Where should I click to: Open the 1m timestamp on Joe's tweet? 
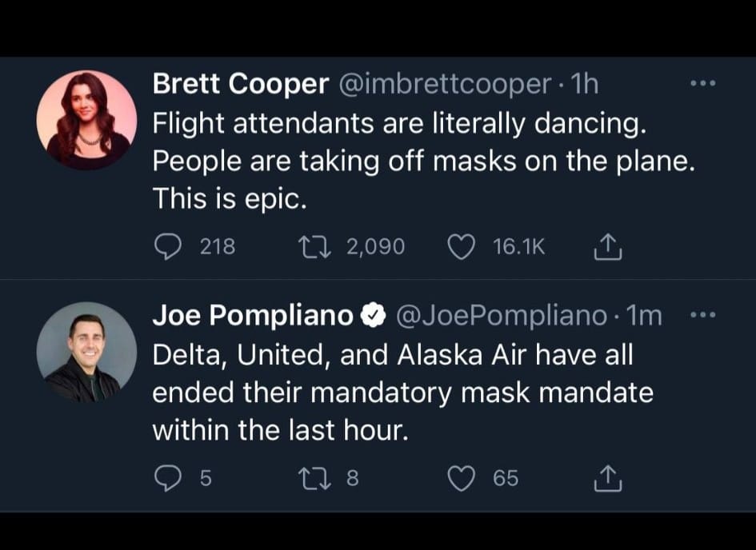644,317
